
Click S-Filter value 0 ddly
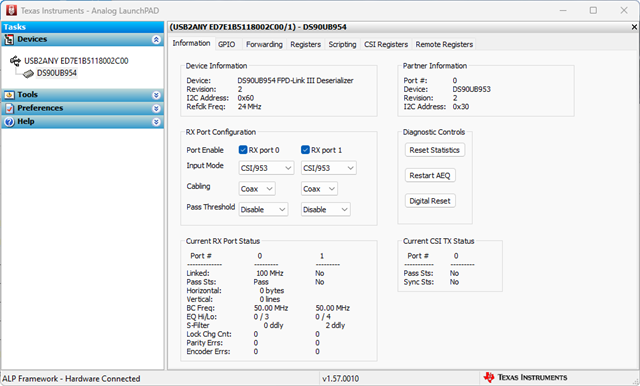point(273,326)
